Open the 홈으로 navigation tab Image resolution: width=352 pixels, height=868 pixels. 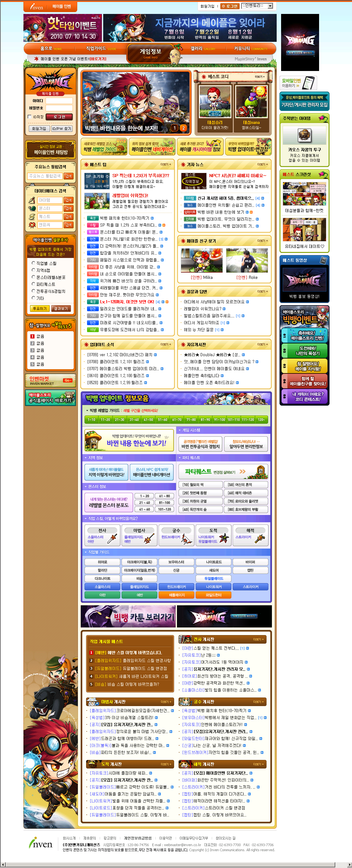point(51,48)
